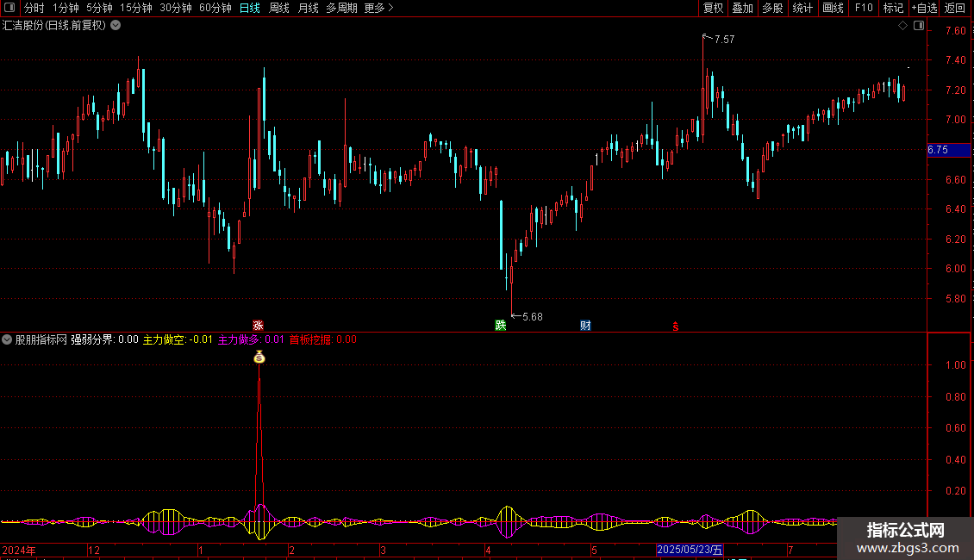Screen dimensions: 974x560
Task: Click the 2025/05/23 date marker on timeline
Action: pyautogui.click(x=690, y=550)
